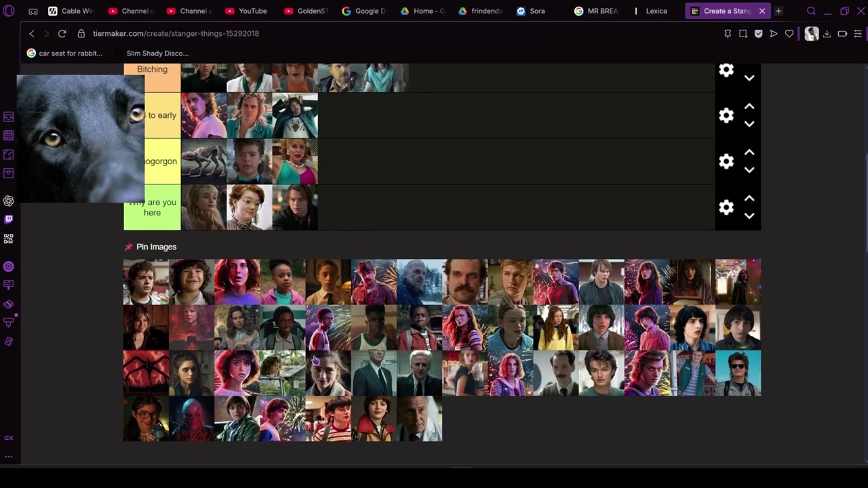Open settings gear for the 'to early' tier
Viewport: 868px width, 488px height.
tap(726, 115)
